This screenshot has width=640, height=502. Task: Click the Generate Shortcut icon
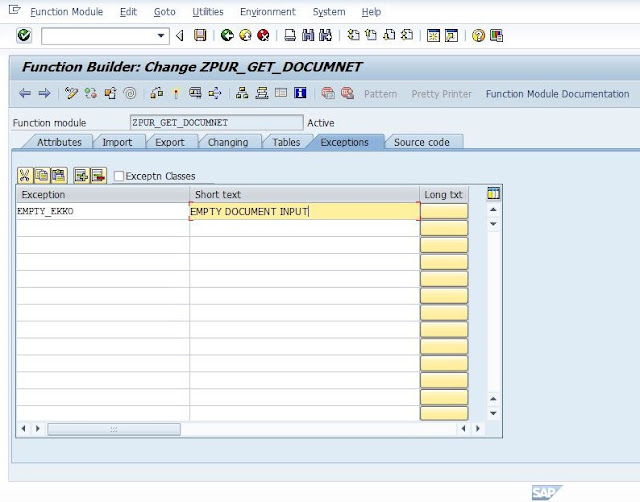tap(451, 36)
